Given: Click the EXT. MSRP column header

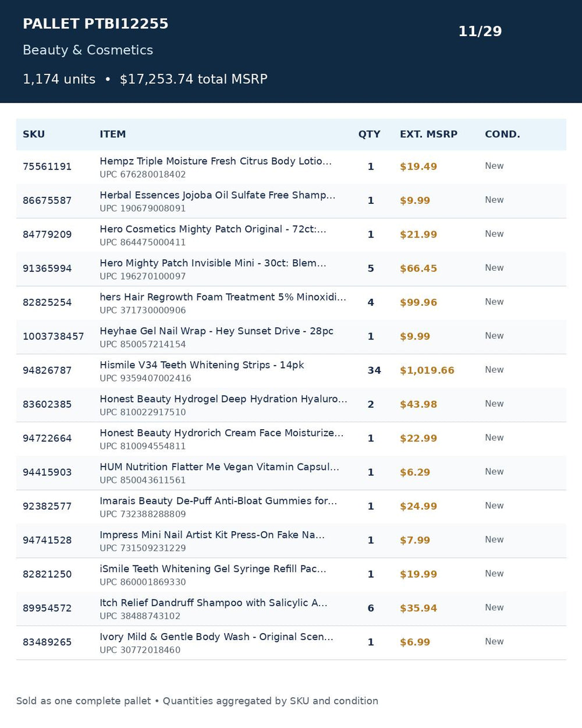Looking at the screenshot, I should 428,135.
